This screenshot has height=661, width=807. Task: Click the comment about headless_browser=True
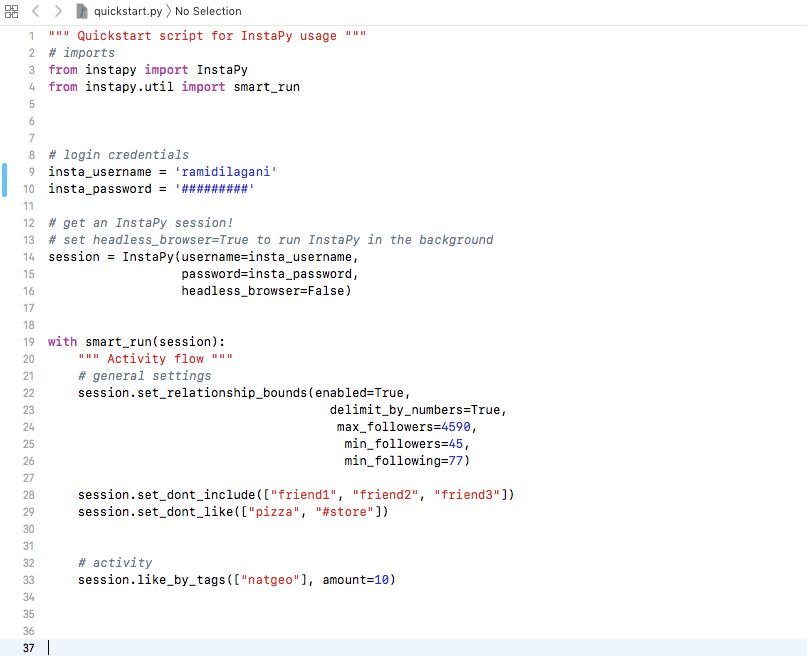(271, 240)
